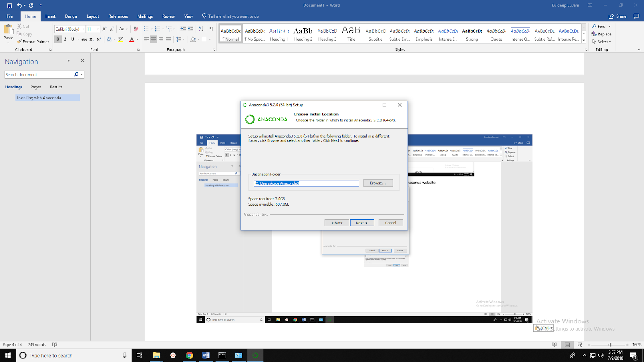
Task: Open Chrome from the taskbar
Action: click(x=189, y=355)
